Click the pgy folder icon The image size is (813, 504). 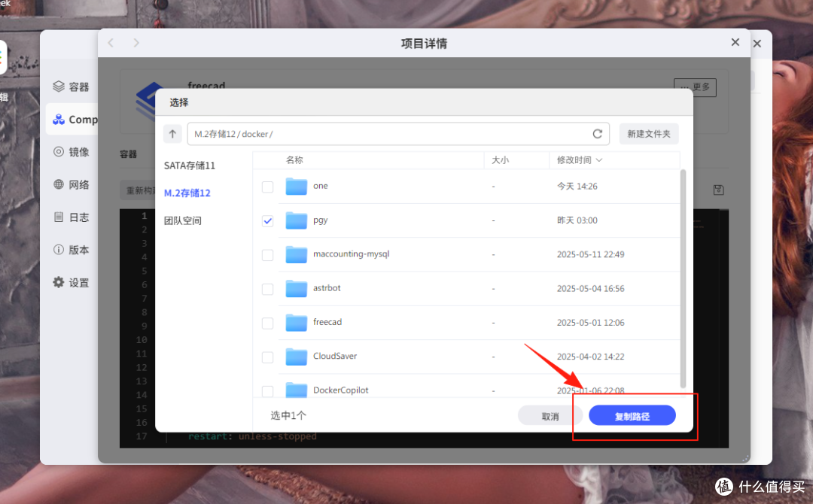(296, 220)
